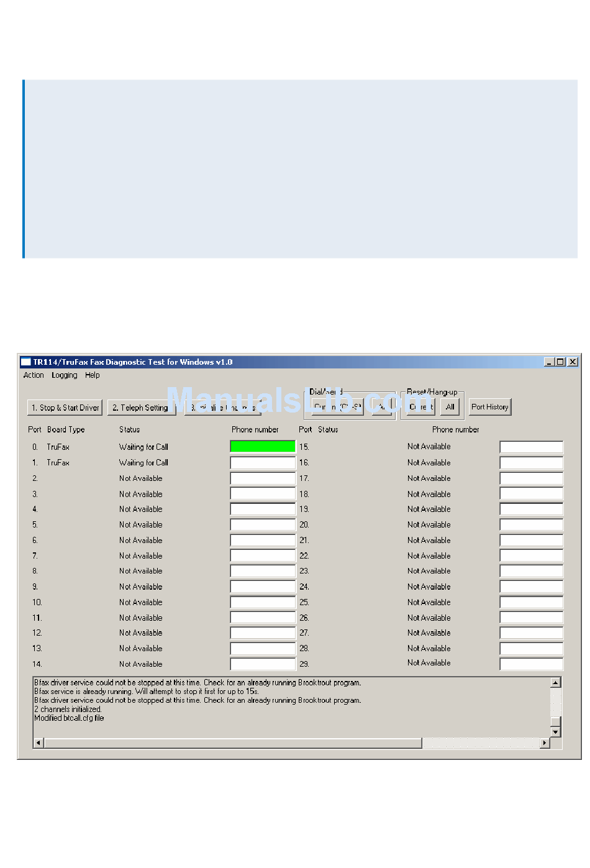Click the horizontal scrollbar thumb in log
This screenshot has width=590, height=868.
click(x=233, y=742)
